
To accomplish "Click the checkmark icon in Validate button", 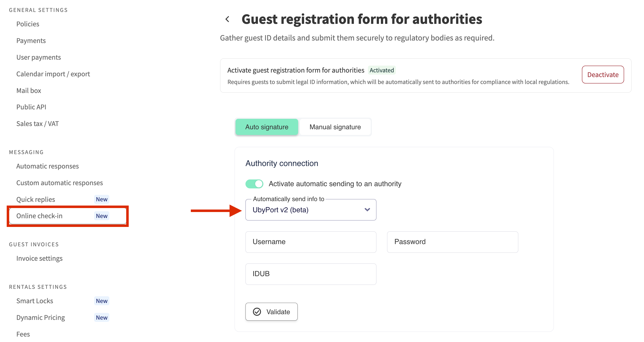I will coord(257,312).
